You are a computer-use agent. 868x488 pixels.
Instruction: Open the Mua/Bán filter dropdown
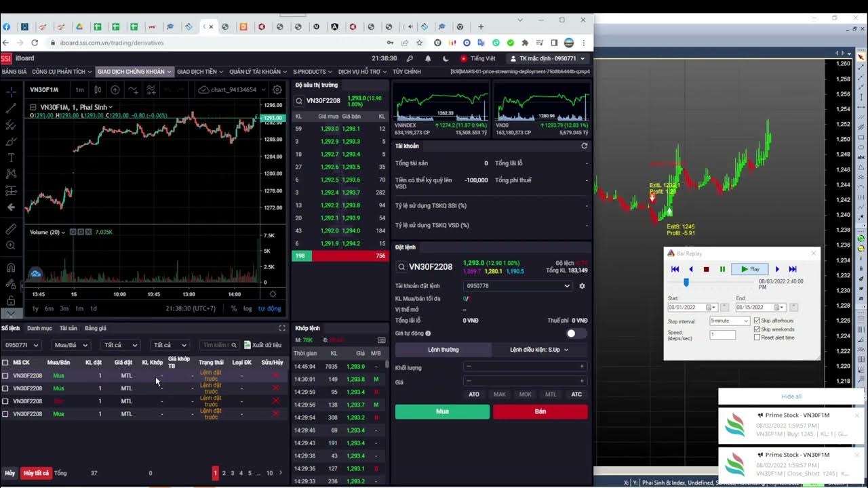(71, 345)
